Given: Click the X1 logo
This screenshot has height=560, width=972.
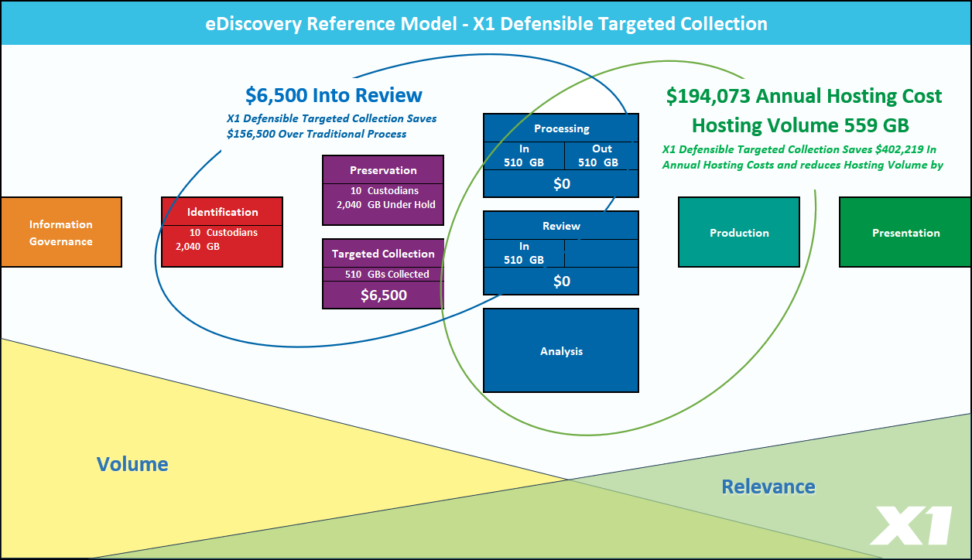Looking at the screenshot, I should pos(911,526).
